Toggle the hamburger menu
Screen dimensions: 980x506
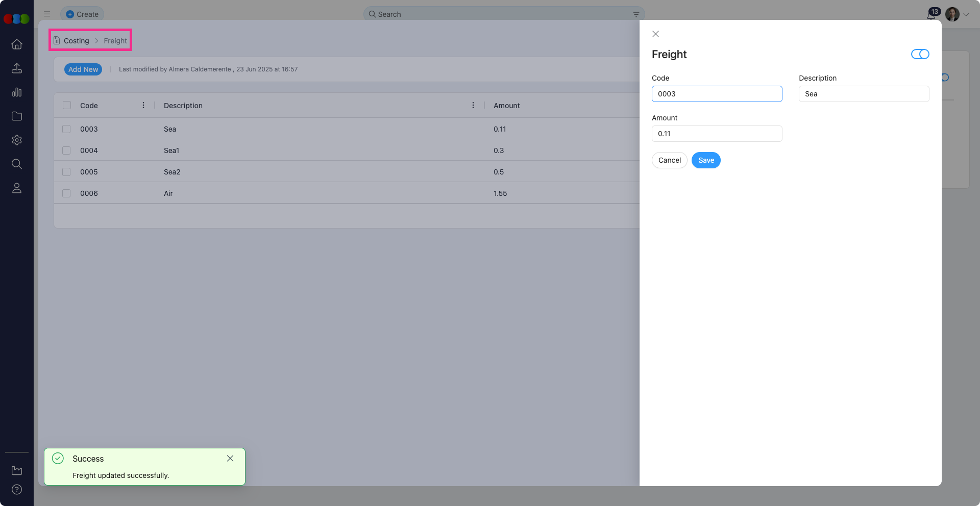pos(47,14)
